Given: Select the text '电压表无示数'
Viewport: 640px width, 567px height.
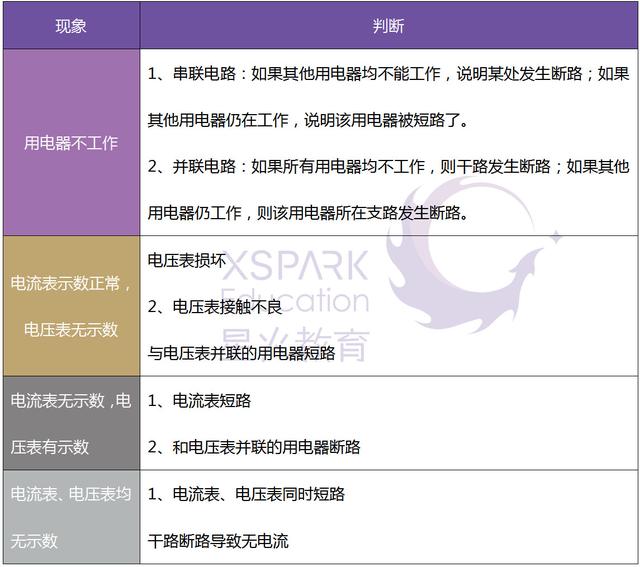Looking at the screenshot, I should pos(71,329).
